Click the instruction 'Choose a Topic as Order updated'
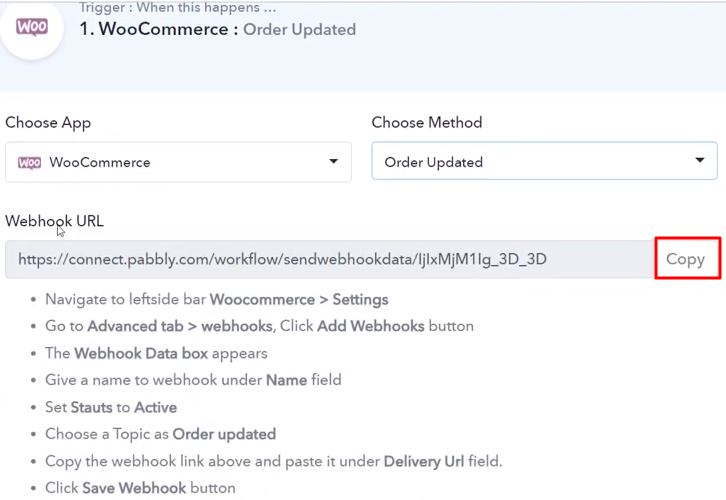Screen dimensions: 726x500 coord(160,434)
